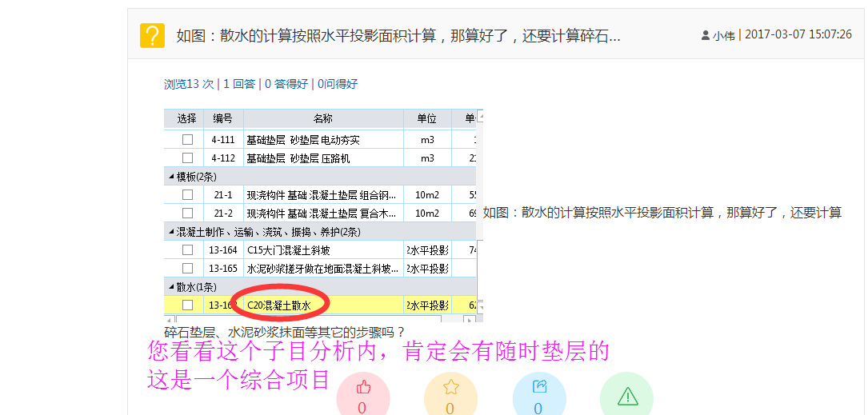
Task: Click the question title 如图：散水的计算
Action: pos(398,36)
